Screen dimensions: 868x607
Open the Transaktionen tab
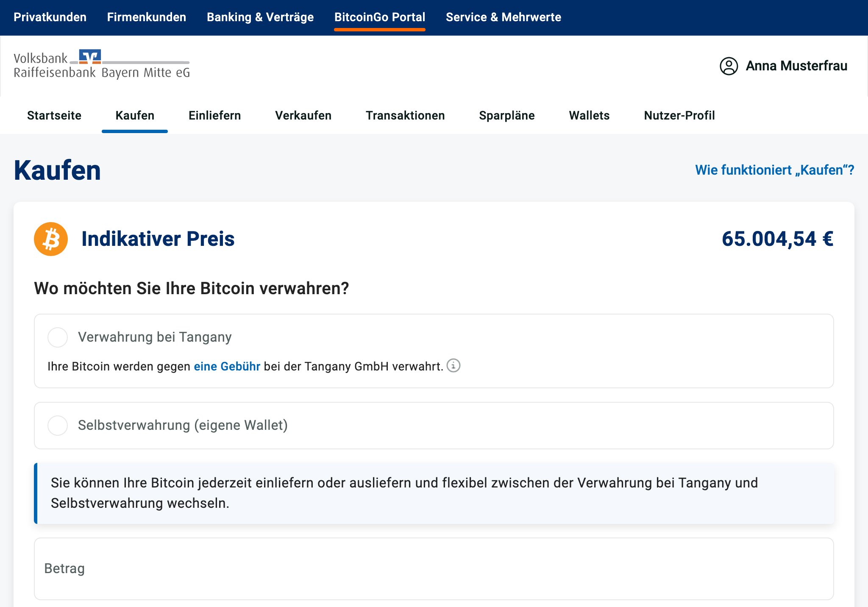click(405, 115)
